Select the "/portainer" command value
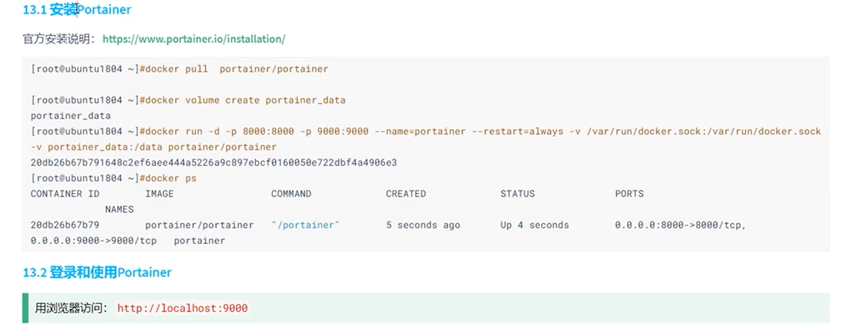Image resolution: width=868 pixels, height=329 pixels. click(305, 225)
